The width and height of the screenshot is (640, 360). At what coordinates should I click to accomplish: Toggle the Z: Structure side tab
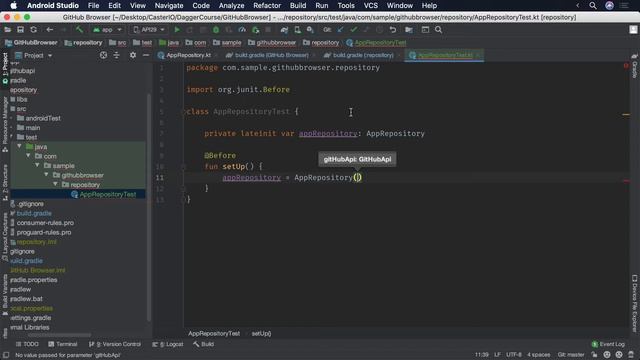coord(5,182)
